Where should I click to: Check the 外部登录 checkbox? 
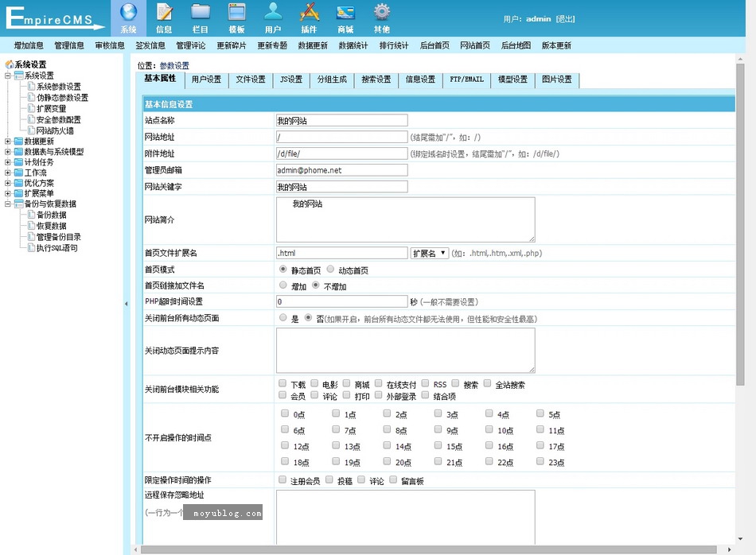tap(379, 395)
